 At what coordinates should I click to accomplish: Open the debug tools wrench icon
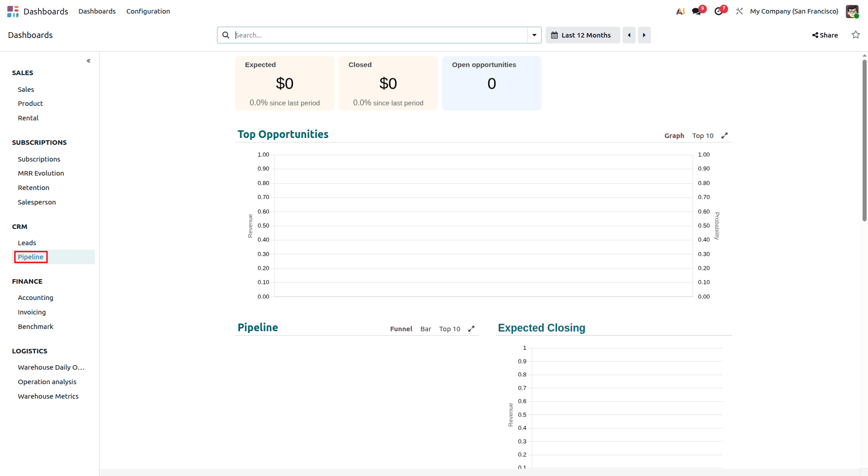pyautogui.click(x=740, y=11)
